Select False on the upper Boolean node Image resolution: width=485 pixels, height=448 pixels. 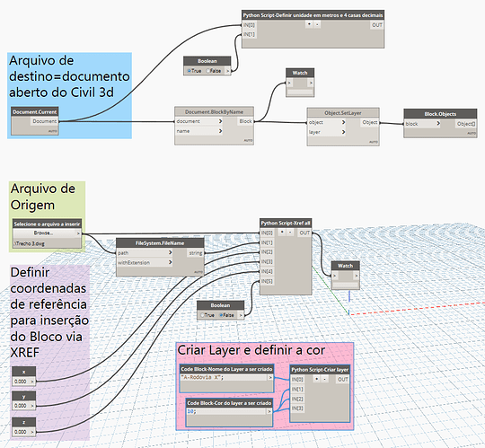pos(214,71)
